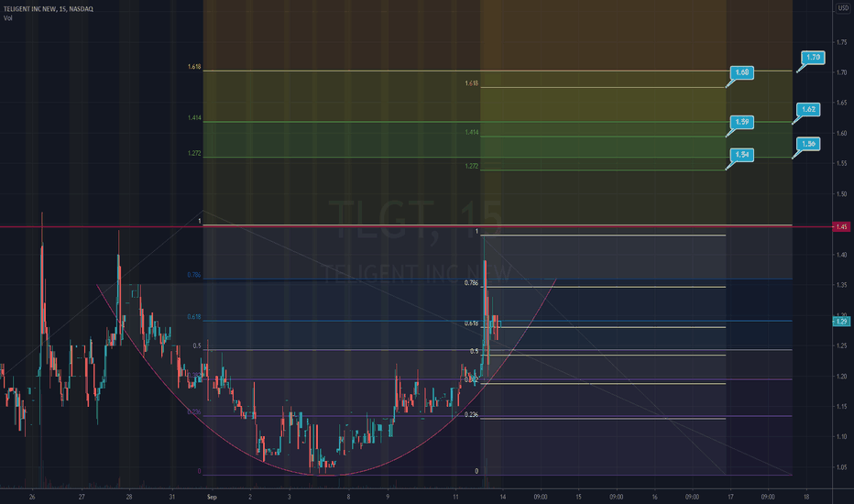Click the 1.15 price axis tick

click(842, 407)
